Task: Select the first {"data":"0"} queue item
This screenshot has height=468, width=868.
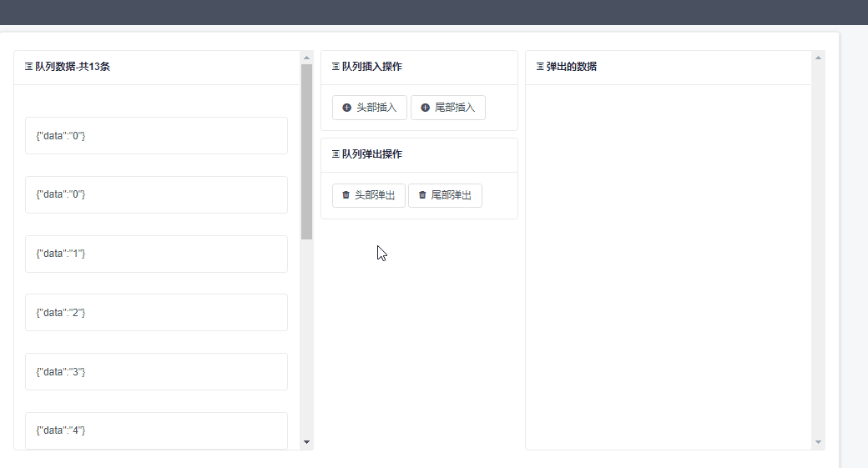Action: [x=156, y=135]
